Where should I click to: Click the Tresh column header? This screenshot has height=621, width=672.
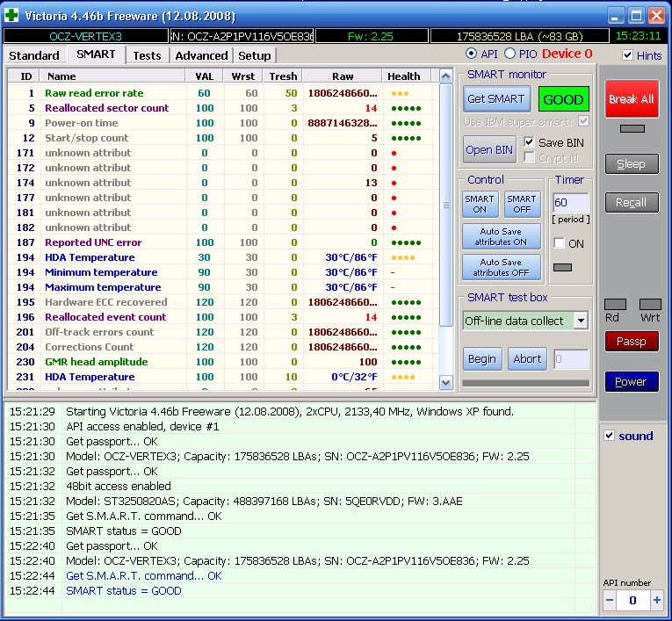283,76
